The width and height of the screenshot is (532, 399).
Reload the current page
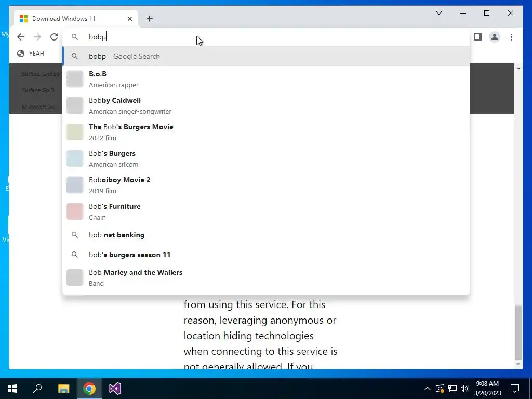54,37
